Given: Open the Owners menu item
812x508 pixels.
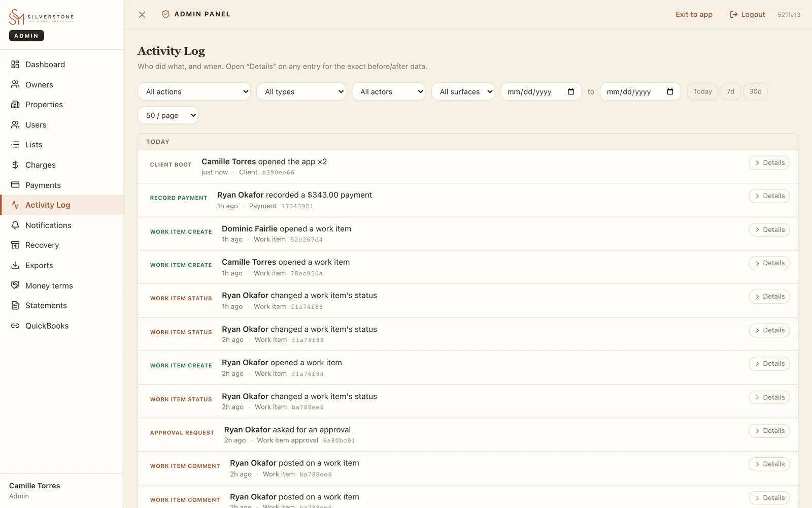Looking at the screenshot, I should (x=62, y=84).
